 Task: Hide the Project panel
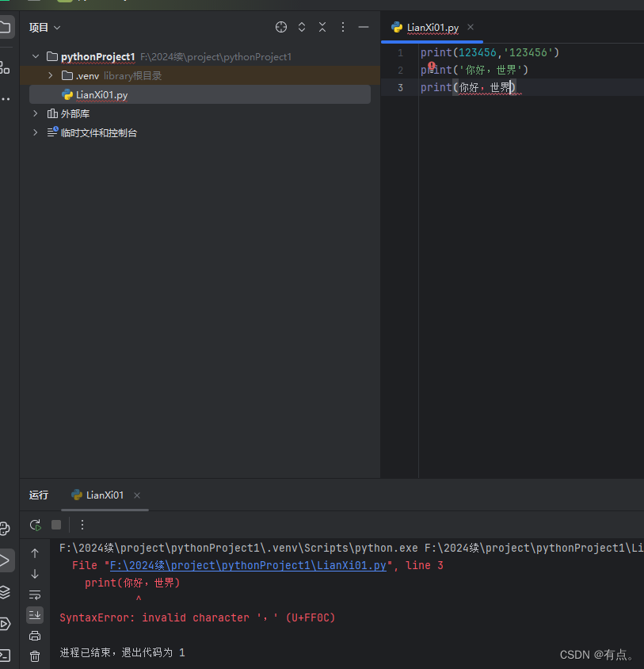(x=364, y=27)
